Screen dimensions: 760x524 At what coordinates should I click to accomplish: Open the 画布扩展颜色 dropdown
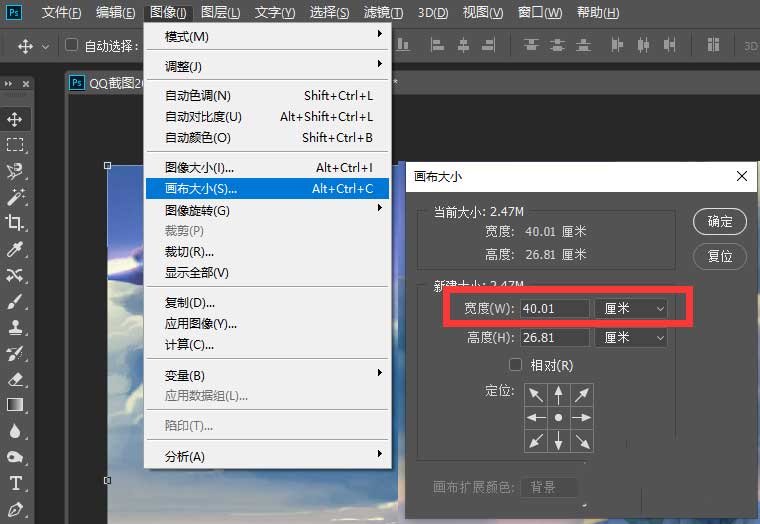(549, 487)
